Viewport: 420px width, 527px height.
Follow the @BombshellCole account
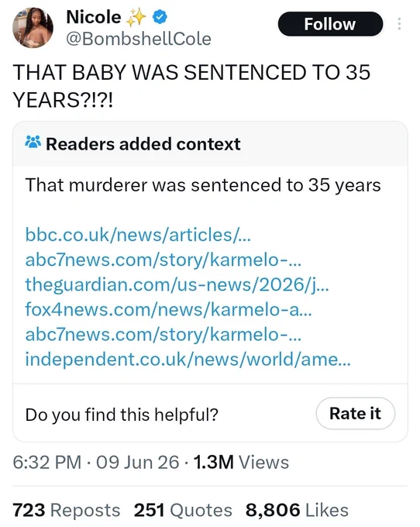pos(330,24)
